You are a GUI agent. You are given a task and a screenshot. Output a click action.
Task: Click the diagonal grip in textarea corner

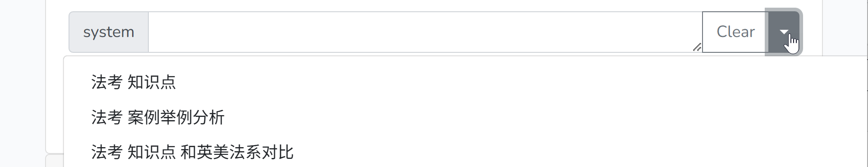click(697, 47)
